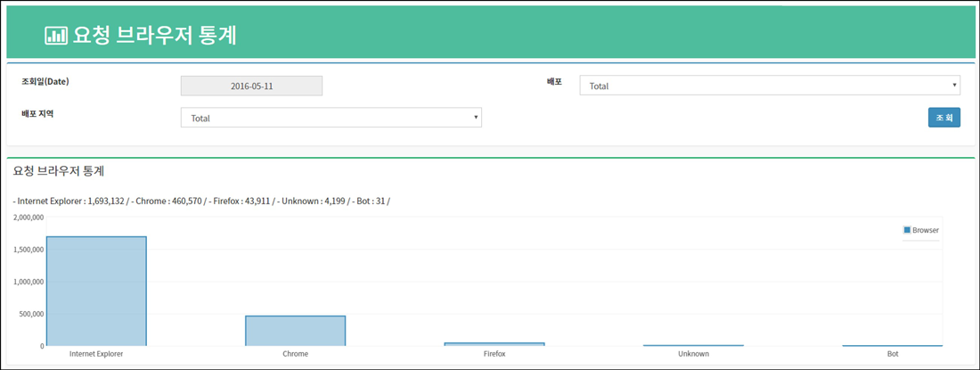Click the 2,000,000 y-axis value
Viewport: 980px width, 370px height.
(x=29, y=218)
